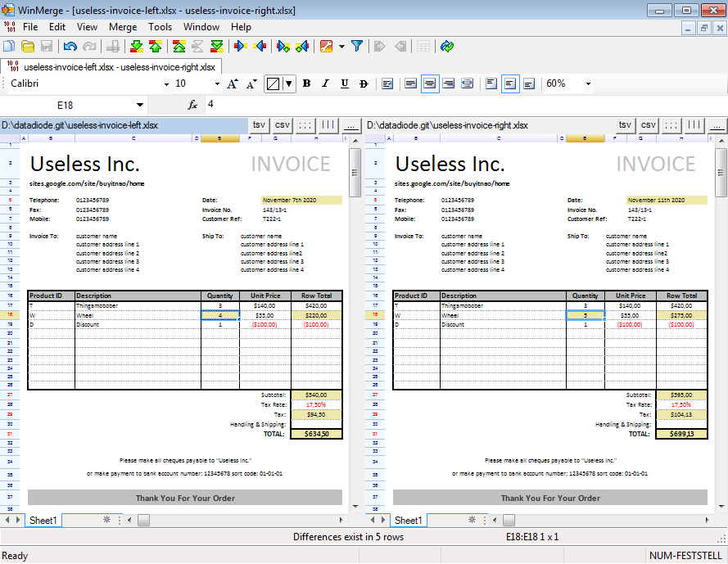The height and width of the screenshot is (564, 728).
Task: Click the csv button in the right pane
Action: click(x=648, y=125)
